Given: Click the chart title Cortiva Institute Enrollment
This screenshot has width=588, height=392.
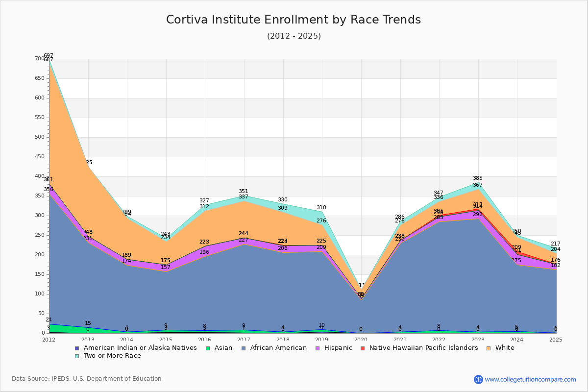Looking at the screenshot, I should [294, 20].
